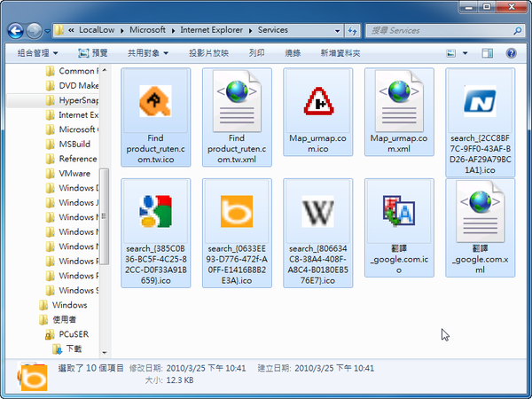Viewport: 532px width, 399px height.
Task: Click 新增資料夾 new folder button
Action: click(x=340, y=53)
